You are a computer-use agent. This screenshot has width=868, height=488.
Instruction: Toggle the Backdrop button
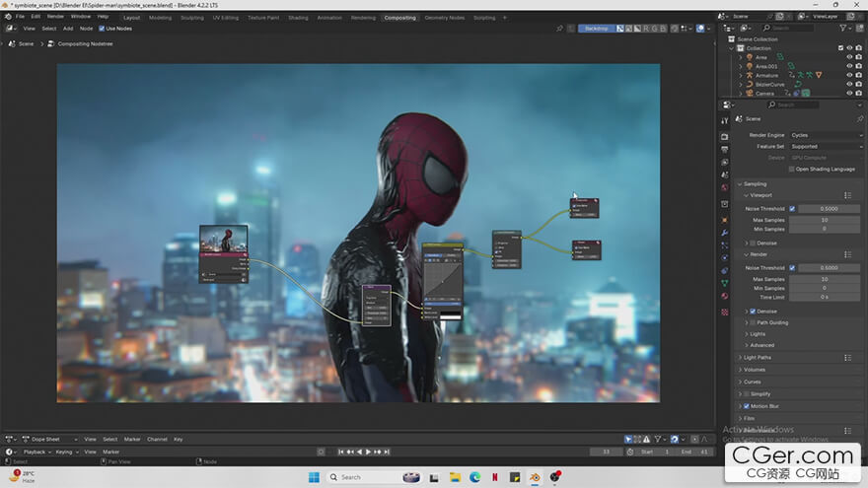[596, 29]
